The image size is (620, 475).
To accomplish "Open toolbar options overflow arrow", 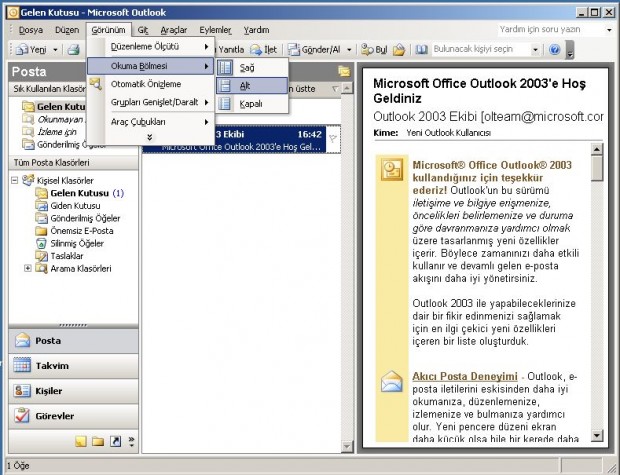I will pos(570,50).
